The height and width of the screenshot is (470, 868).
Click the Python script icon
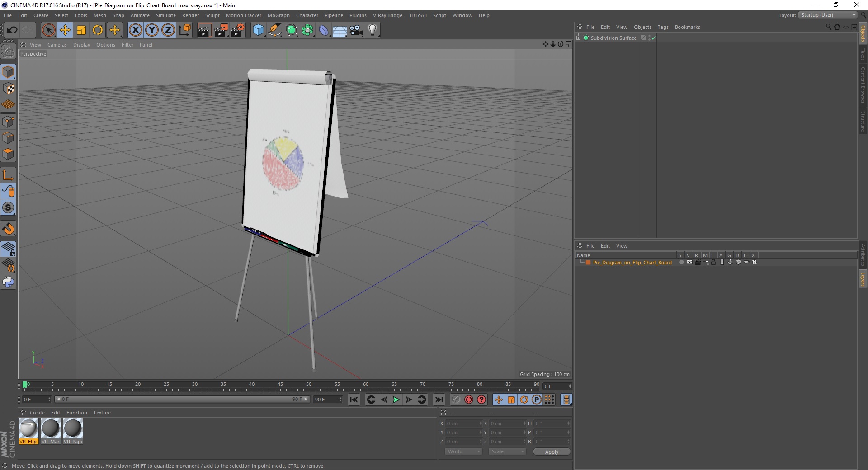[8, 282]
